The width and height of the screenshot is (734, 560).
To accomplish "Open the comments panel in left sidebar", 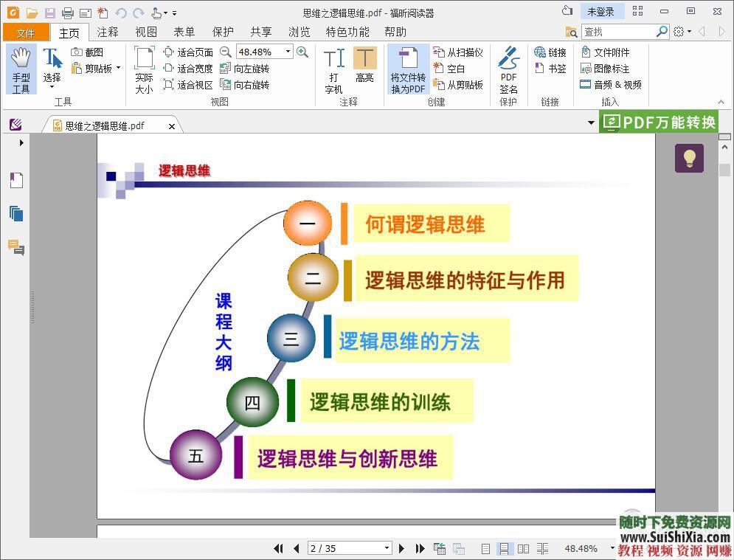I will click(16, 247).
